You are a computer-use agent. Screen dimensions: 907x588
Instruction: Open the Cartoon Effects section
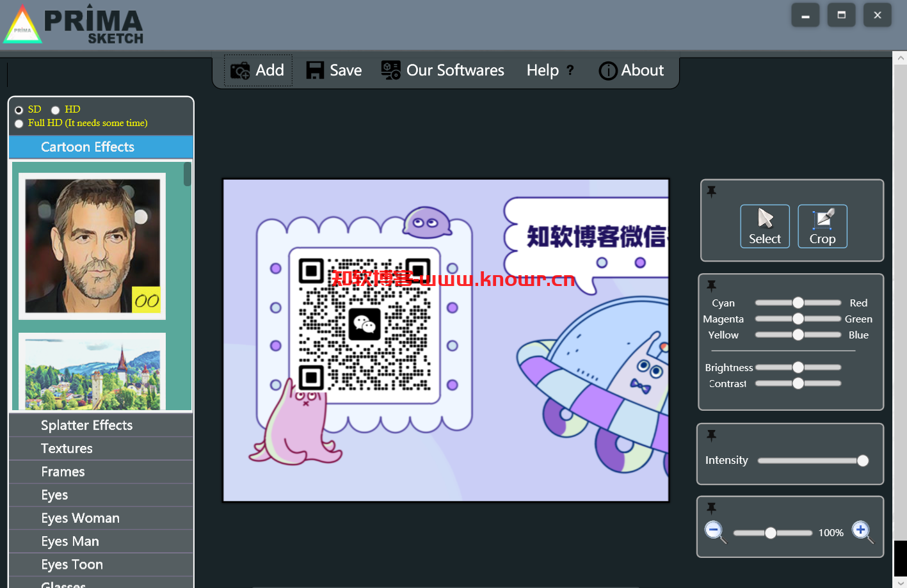(x=101, y=147)
